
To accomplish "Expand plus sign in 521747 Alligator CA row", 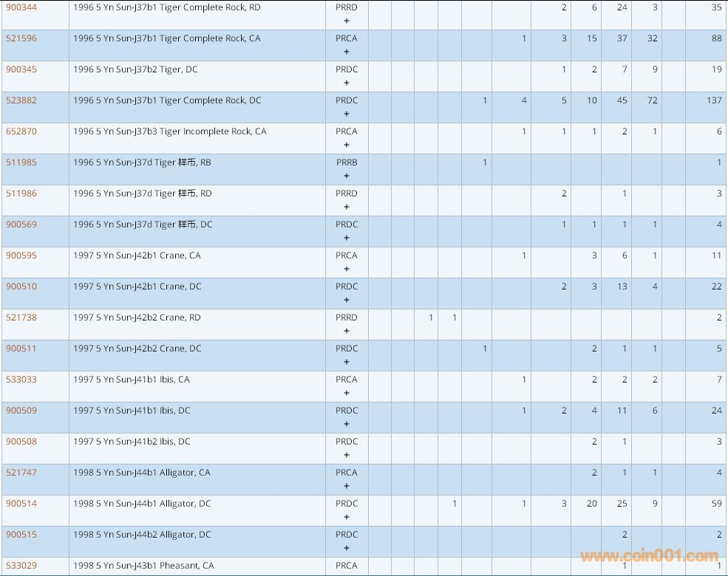I will [x=347, y=486].
